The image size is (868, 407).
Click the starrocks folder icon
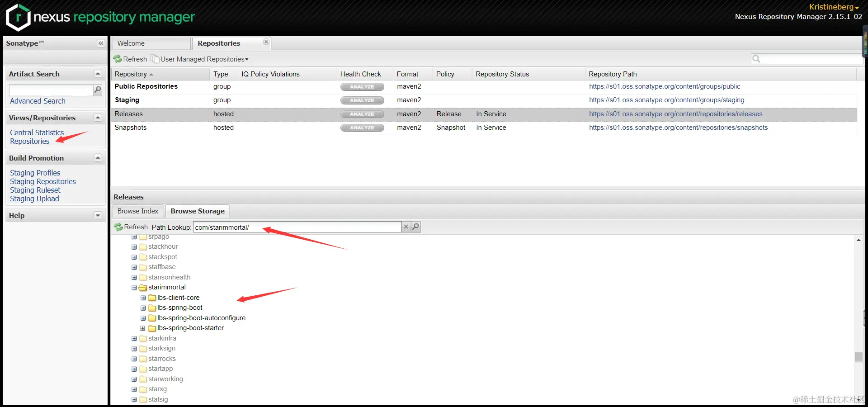(x=143, y=359)
